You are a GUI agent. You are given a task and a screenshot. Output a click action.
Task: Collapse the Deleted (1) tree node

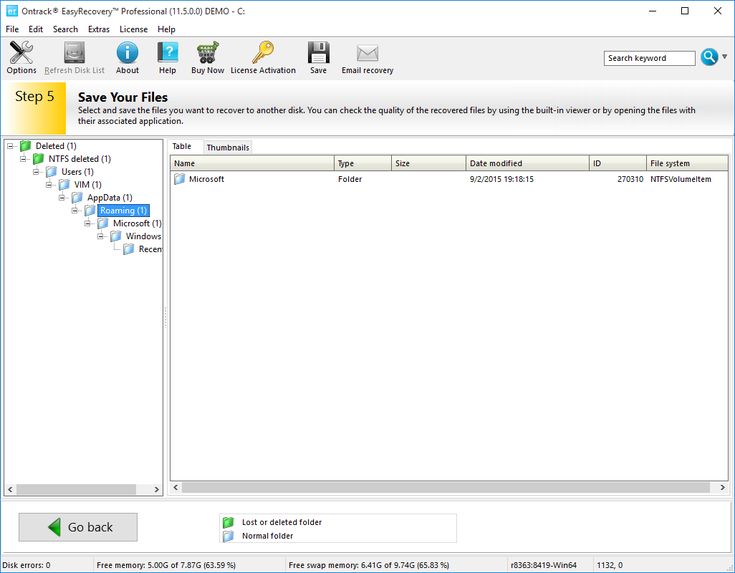pyautogui.click(x=10, y=146)
